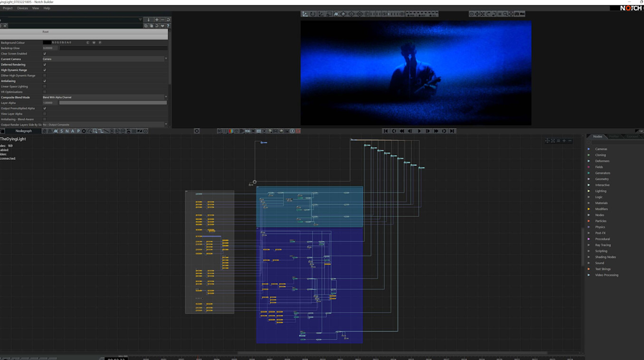Click the copy icon in properties toolbar
This screenshot has width=644, height=360.
pos(146,26)
